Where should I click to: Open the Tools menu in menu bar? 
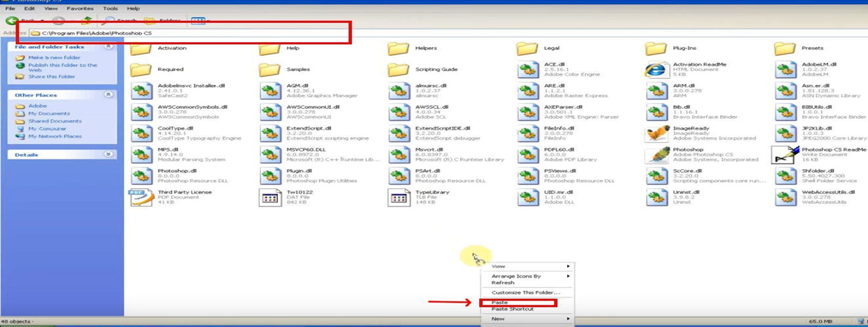[x=110, y=9]
